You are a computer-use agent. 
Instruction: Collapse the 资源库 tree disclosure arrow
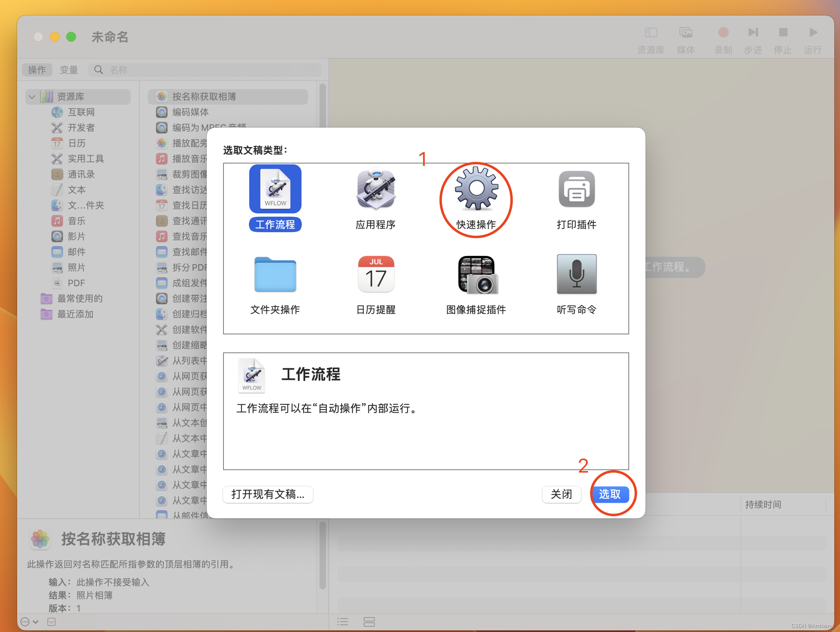pos(32,97)
